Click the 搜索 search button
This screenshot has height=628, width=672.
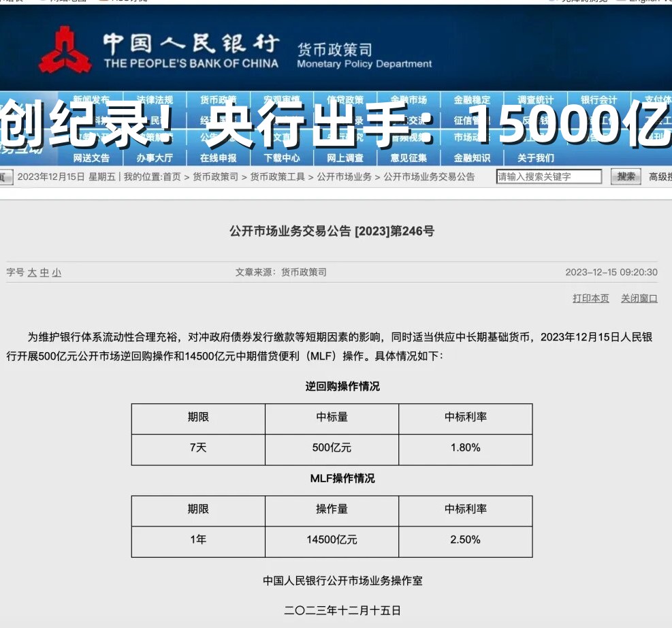[625, 176]
